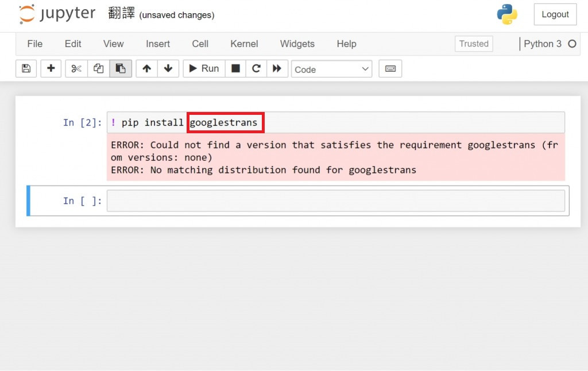This screenshot has height=371, width=588.
Task: Click the Python logo icon
Action: [507, 14]
